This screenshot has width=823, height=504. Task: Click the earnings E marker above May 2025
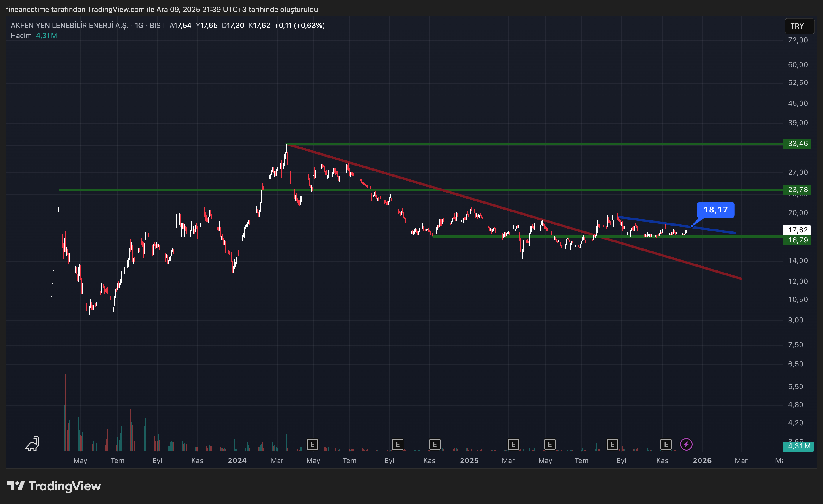(549, 444)
